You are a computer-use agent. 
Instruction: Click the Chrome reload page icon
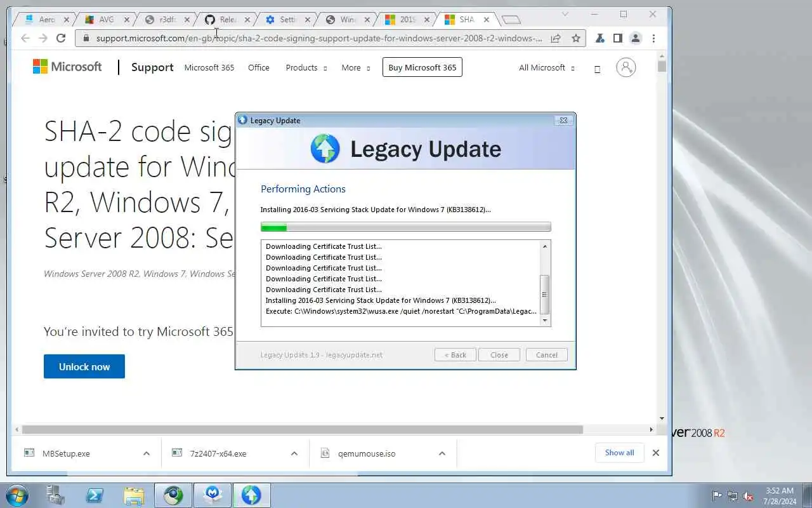tap(61, 38)
